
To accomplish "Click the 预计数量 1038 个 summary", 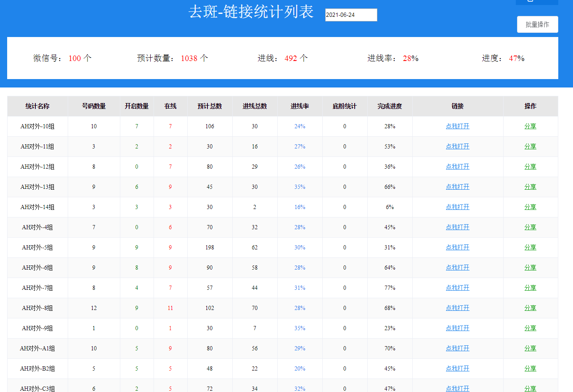I will pyautogui.click(x=172, y=58).
